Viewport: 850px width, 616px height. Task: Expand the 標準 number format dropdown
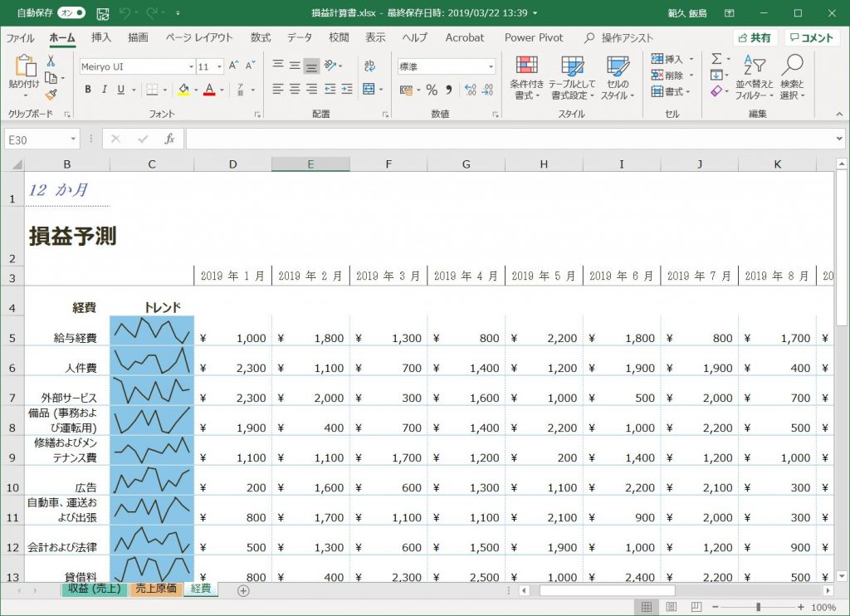tap(491, 66)
